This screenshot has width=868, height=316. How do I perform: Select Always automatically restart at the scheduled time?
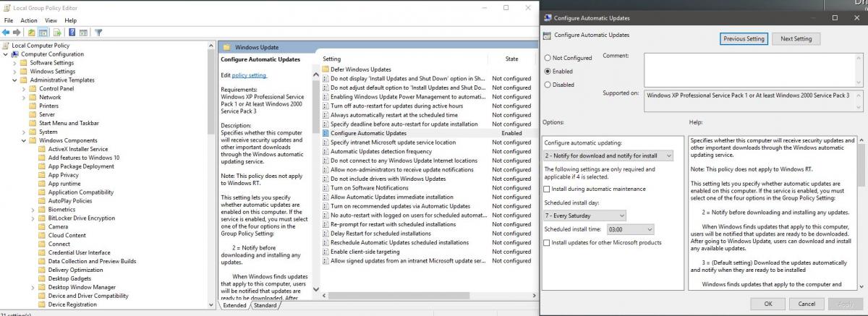click(x=394, y=115)
